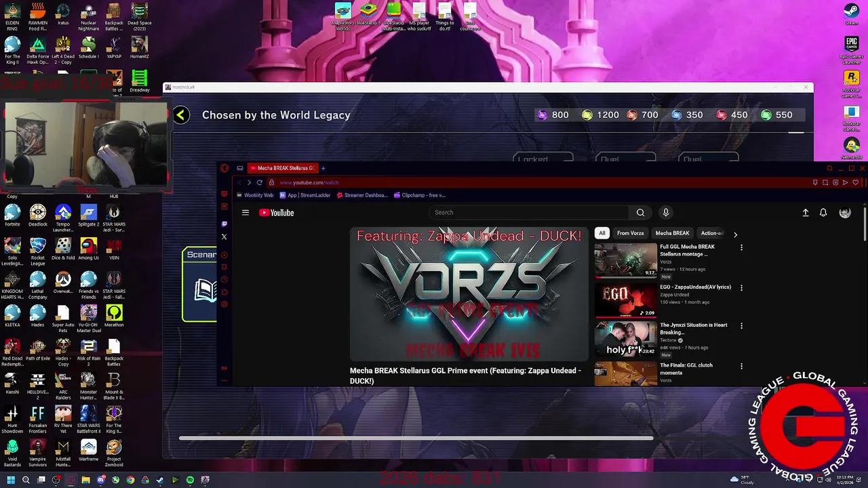Select the Mecha BREAK filter chip
The height and width of the screenshot is (488, 868).
(x=672, y=233)
